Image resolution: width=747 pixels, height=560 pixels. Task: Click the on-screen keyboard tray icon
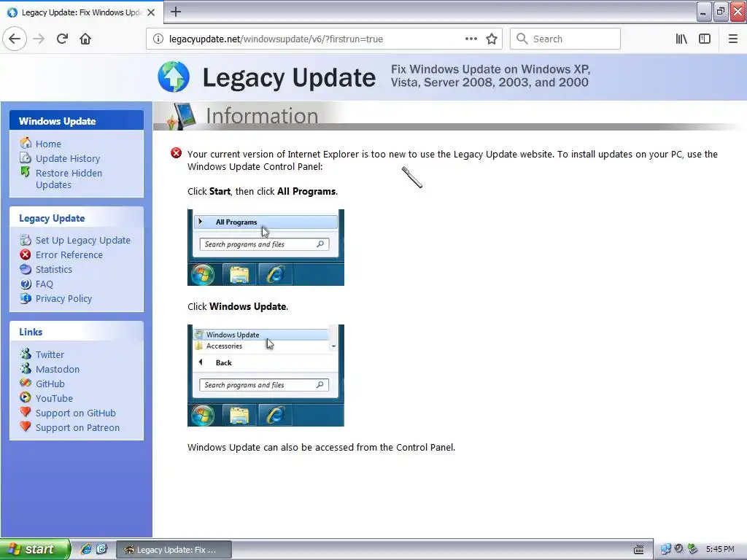click(639, 550)
